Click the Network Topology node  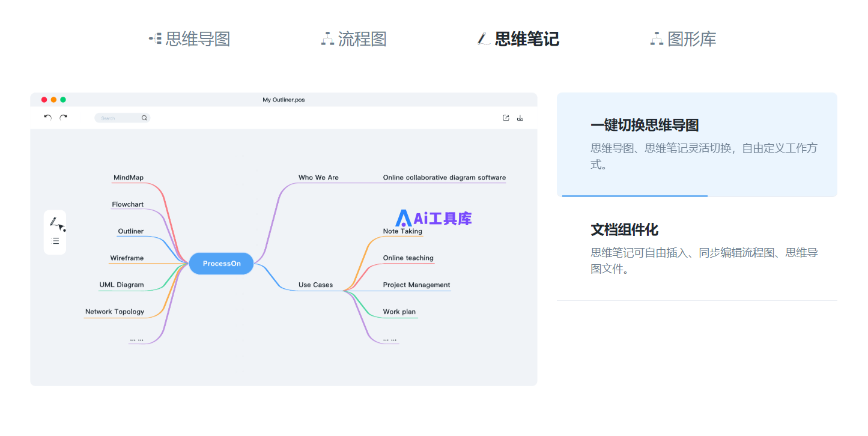click(115, 312)
